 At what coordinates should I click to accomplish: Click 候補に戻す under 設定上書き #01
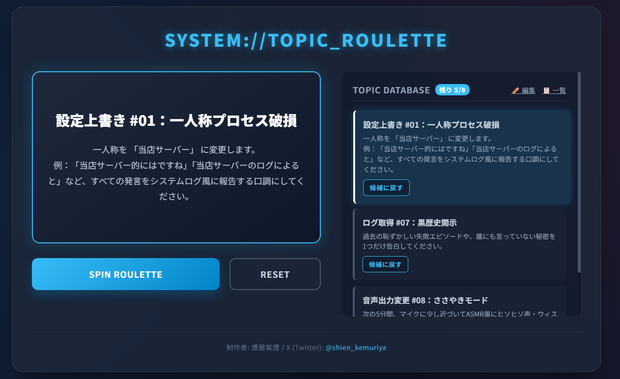pyautogui.click(x=386, y=188)
